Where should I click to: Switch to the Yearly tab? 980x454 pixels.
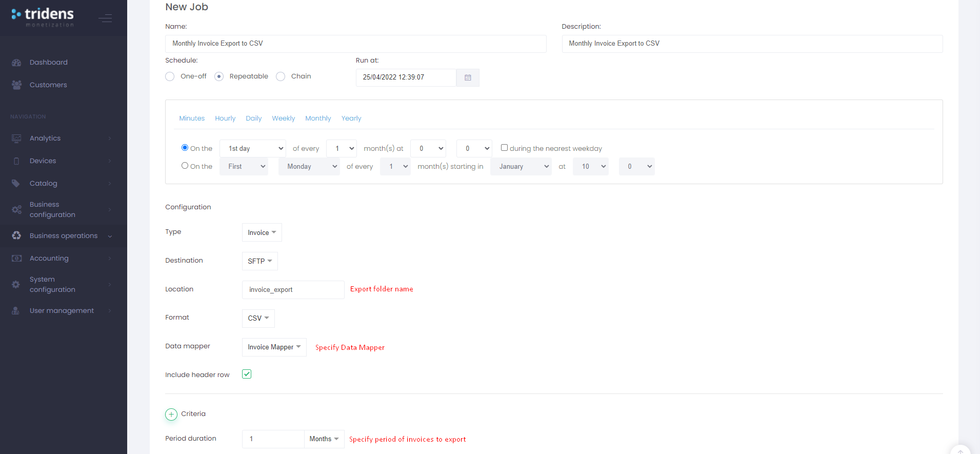[x=351, y=119]
